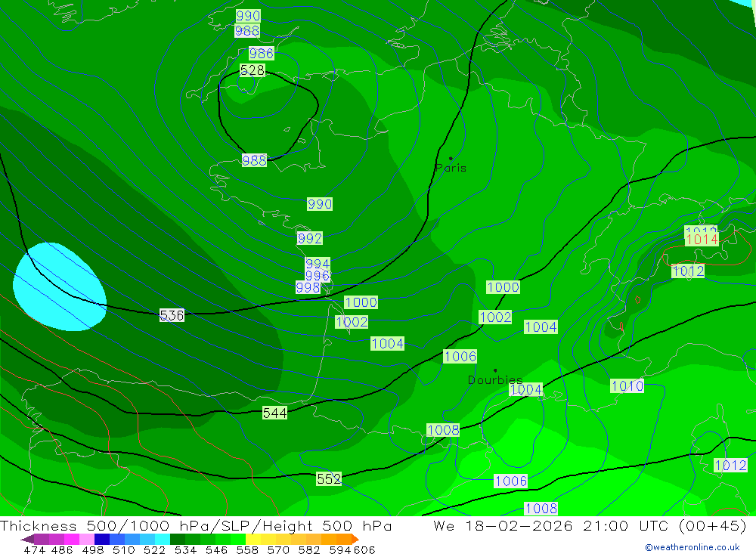The height and width of the screenshot is (554, 756).
Task: Click the darkest green legend swatch
Action: [178, 539]
